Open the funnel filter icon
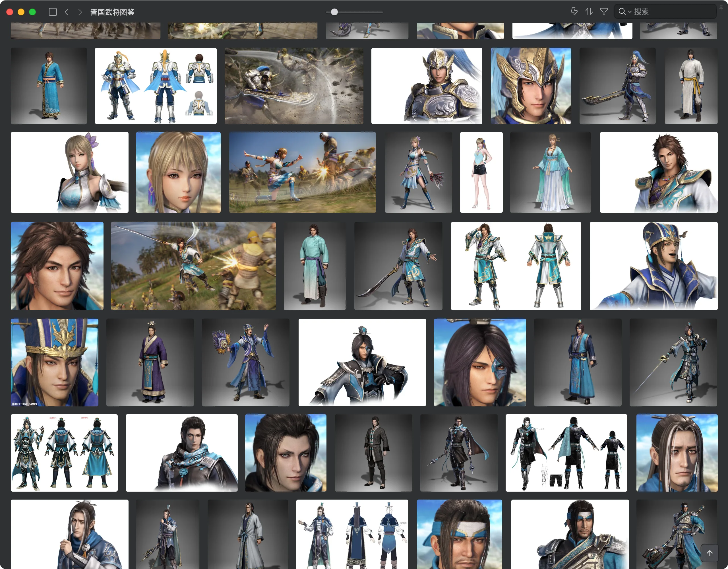Image resolution: width=728 pixels, height=569 pixels. coord(604,11)
